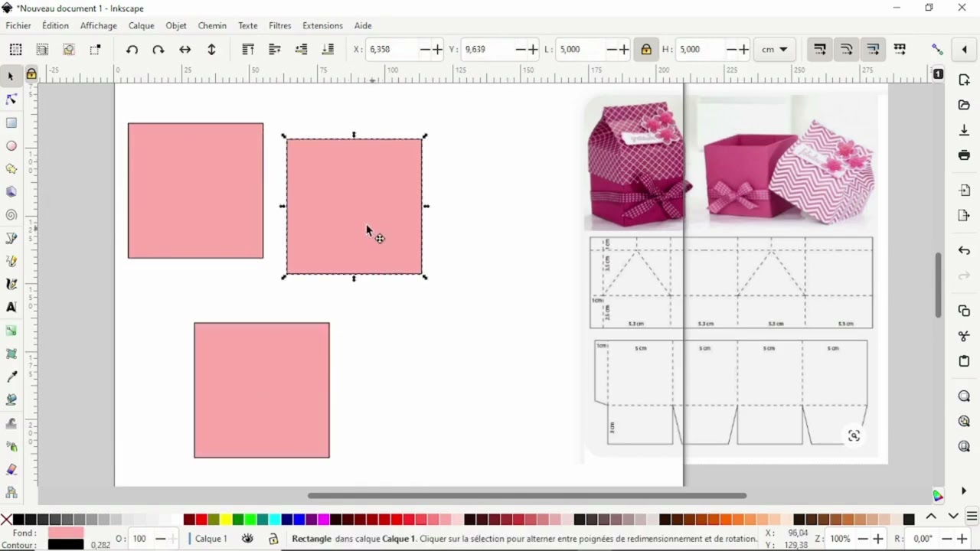This screenshot has height=551, width=980.
Task: Show previous palette row arrow
Action: [x=931, y=517]
